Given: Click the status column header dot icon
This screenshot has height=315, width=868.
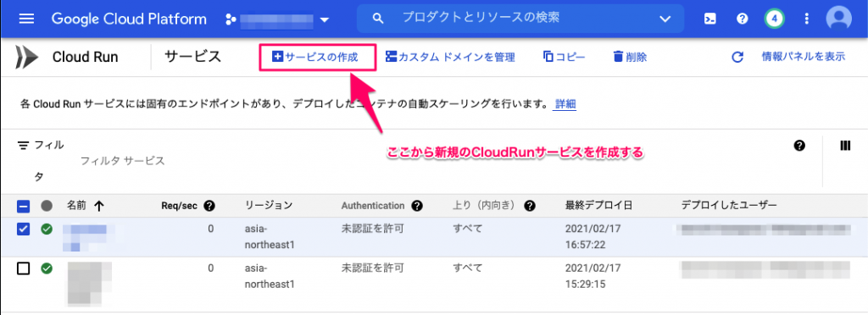Looking at the screenshot, I should coord(47,206).
